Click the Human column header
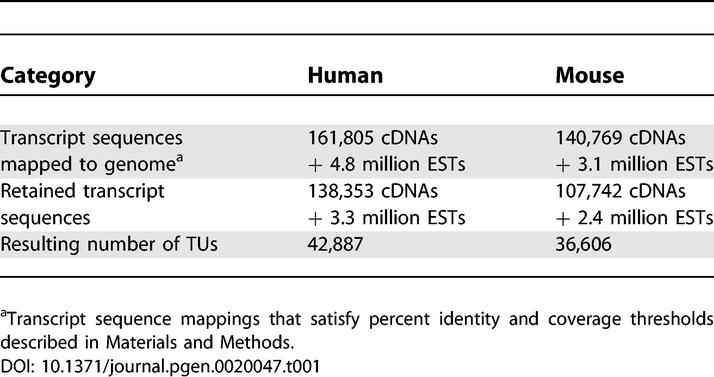The width and height of the screenshot is (714, 377). tap(345, 75)
